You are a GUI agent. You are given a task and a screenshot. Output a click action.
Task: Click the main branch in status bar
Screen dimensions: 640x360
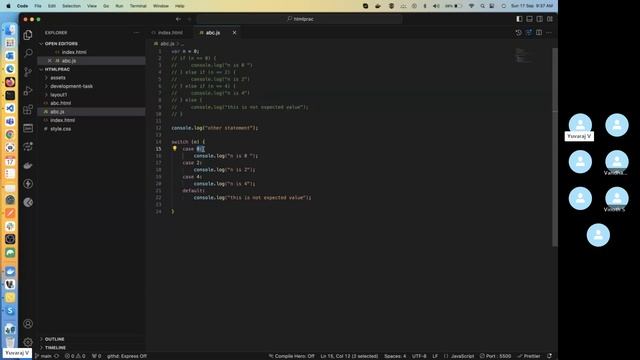[x=46, y=356]
